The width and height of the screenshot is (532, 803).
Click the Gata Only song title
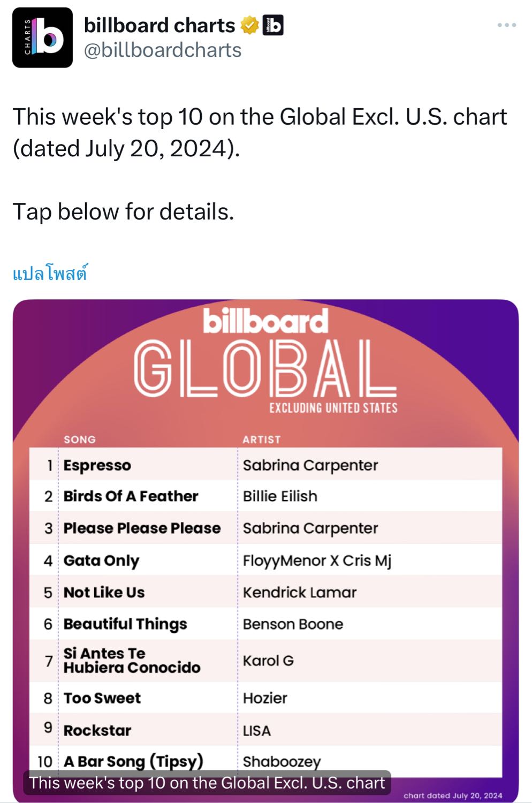(101, 560)
